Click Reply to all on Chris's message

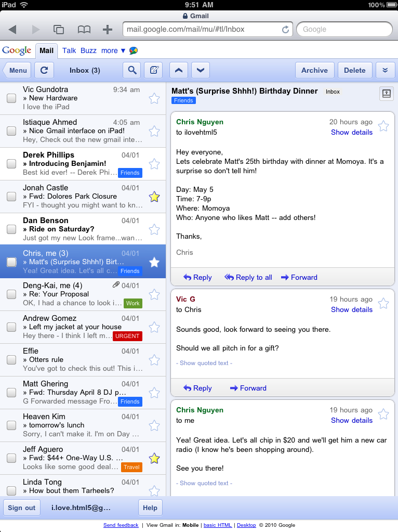(x=248, y=277)
